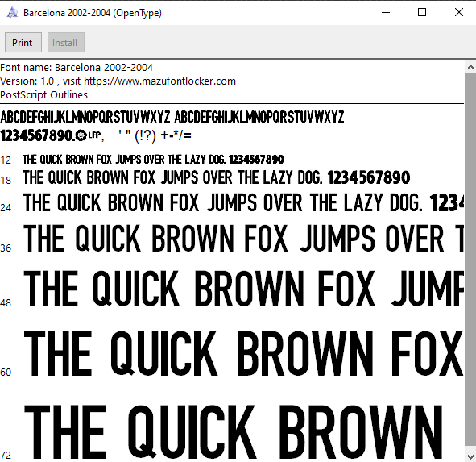This screenshot has width=476, height=462.
Task: Click the font viewer icon in title bar
Action: coord(12,13)
